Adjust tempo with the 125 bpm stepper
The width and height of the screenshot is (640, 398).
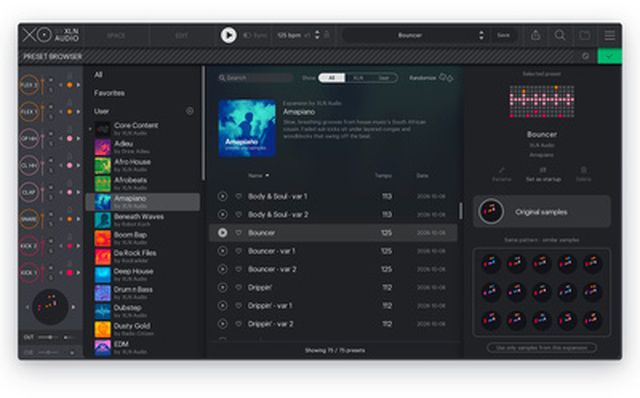317,35
